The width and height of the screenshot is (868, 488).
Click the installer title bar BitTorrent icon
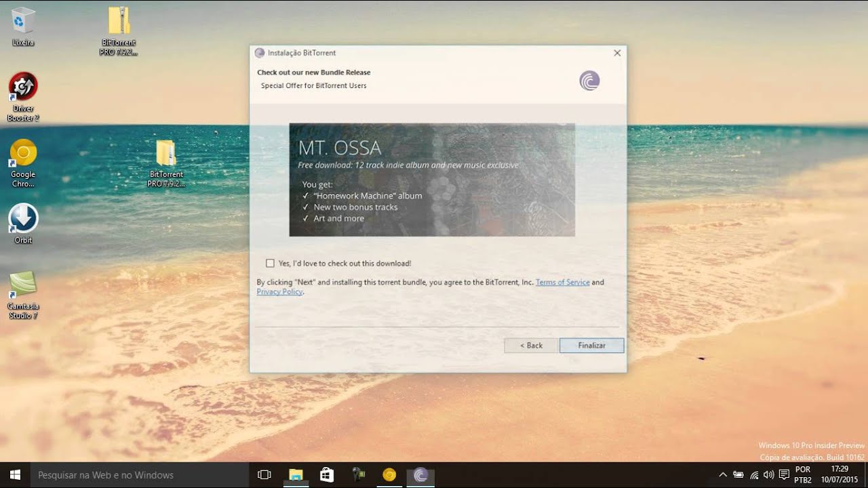(259, 53)
